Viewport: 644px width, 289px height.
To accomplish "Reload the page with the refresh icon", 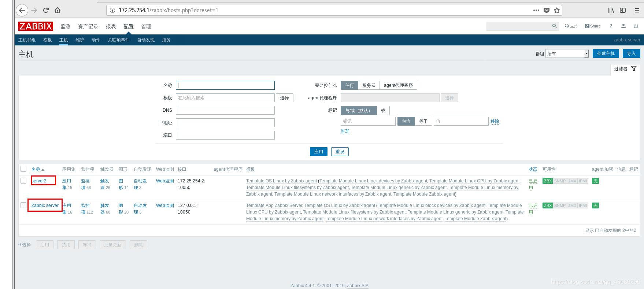I will (x=46, y=10).
